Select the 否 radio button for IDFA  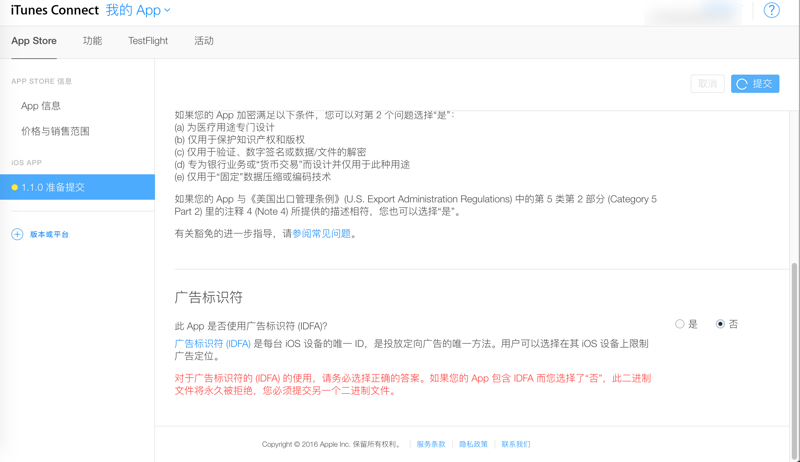(x=720, y=324)
